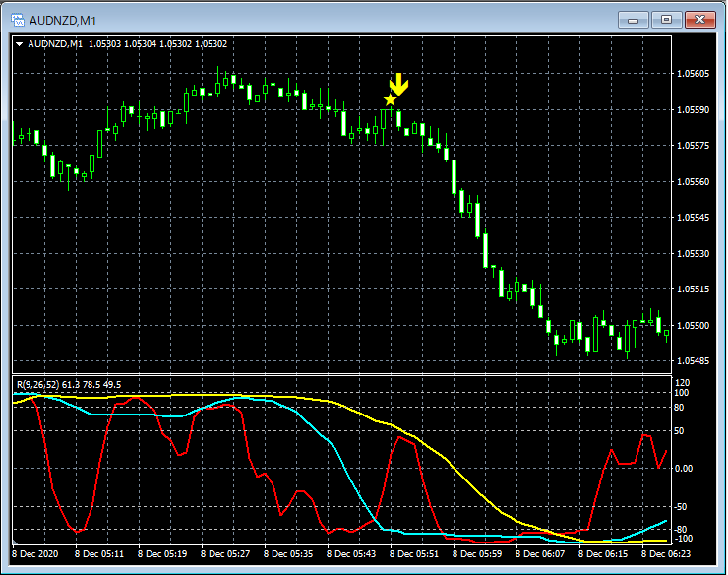Screen dimensions: 728x575
Task: Click the 1.05605 price axis label
Action: [x=693, y=74]
